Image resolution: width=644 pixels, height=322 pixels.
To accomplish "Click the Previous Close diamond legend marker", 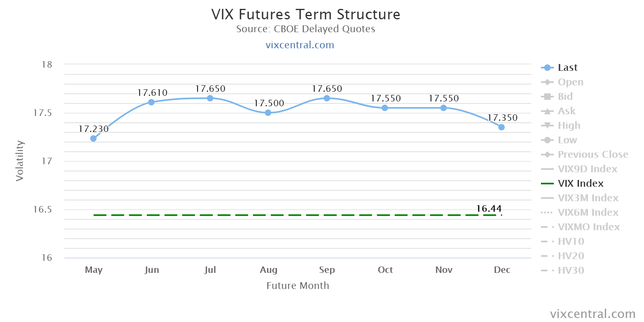I will (547, 155).
